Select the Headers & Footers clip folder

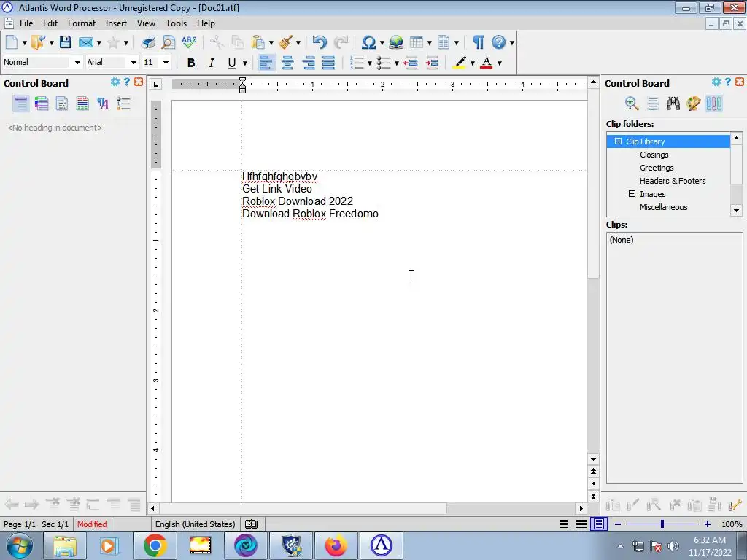click(672, 181)
